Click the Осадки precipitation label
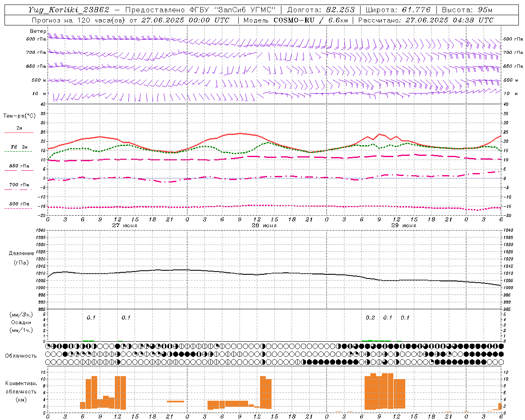The height and width of the screenshot is (420, 525). click(21, 323)
